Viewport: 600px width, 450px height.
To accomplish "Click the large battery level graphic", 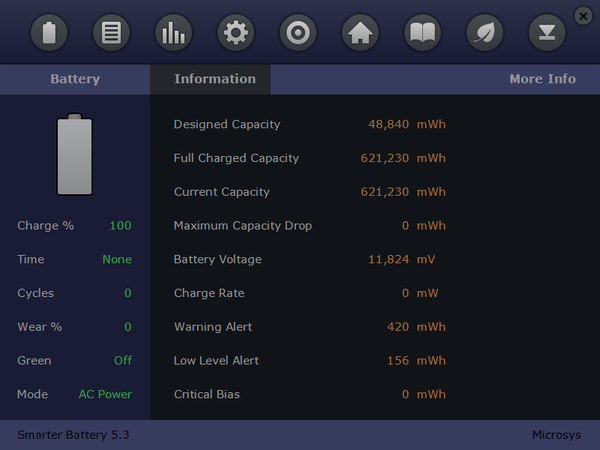I will point(75,155).
